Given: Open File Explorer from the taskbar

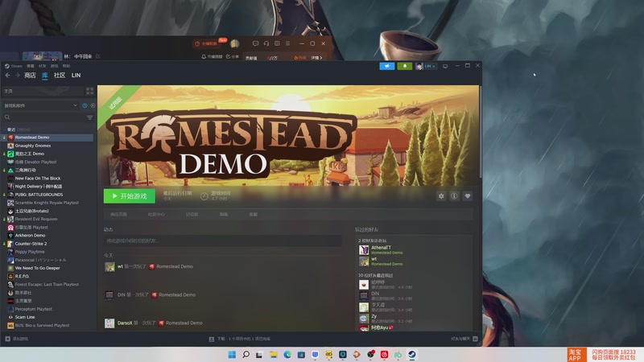Looking at the screenshot, I should pos(274,354).
